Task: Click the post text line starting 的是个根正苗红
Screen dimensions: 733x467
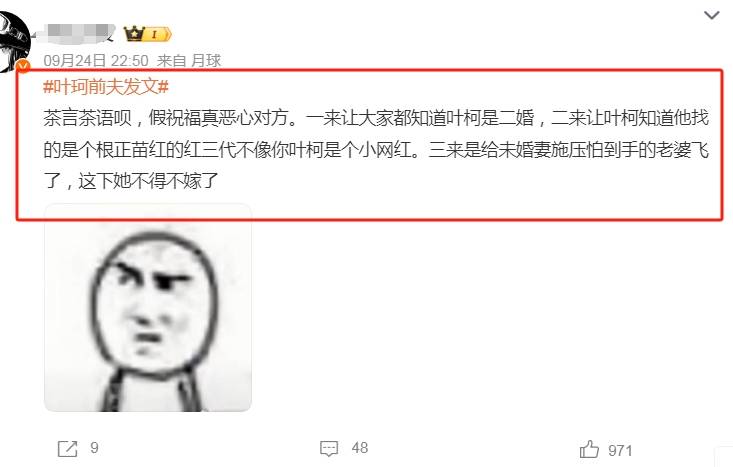Action: (x=376, y=149)
